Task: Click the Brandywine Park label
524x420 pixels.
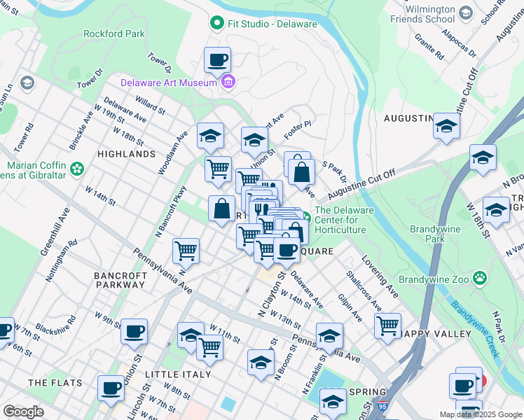Action: (x=435, y=234)
